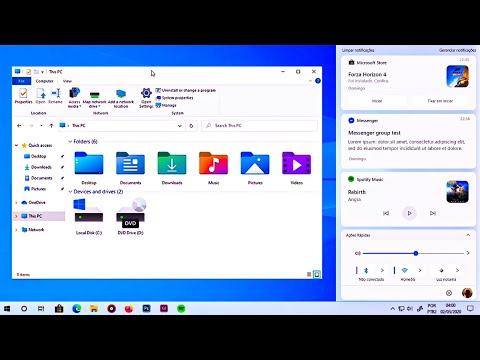Click the Open icon in the Location group
This screenshot has height=360, width=480.
pos(41,93)
